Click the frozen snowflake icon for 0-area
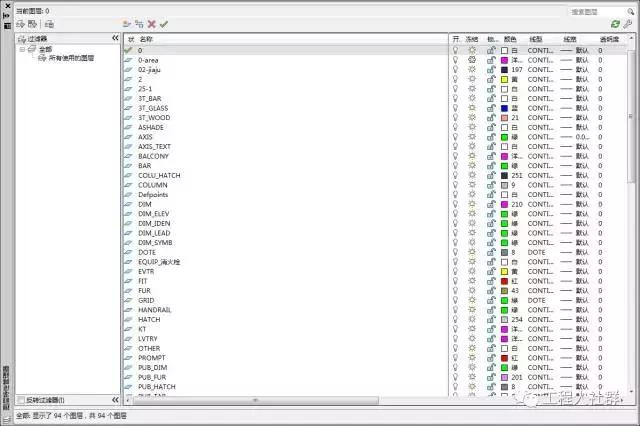640x426 pixels. [x=472, y=60]
